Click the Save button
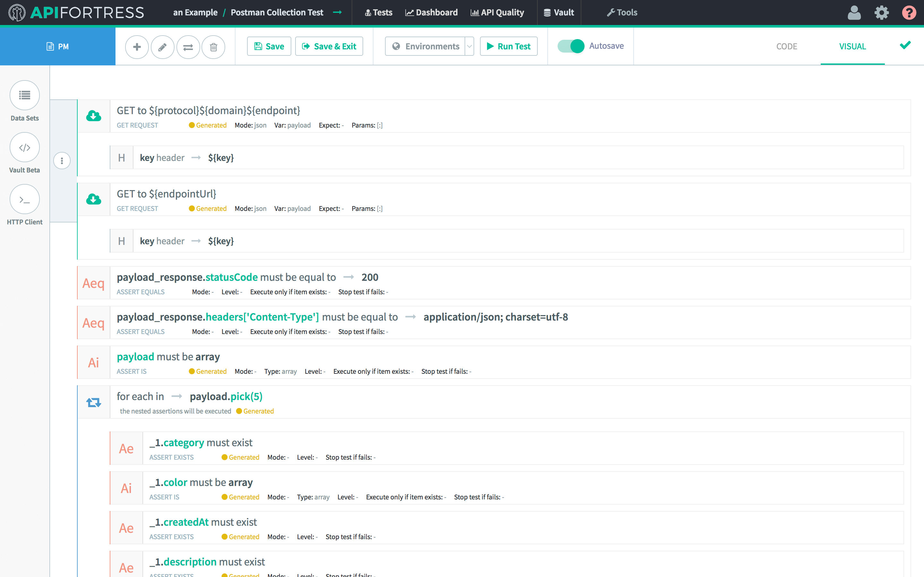Image resolution: width=924 pixels, height=577 pixels. click(x=269, y=46)
